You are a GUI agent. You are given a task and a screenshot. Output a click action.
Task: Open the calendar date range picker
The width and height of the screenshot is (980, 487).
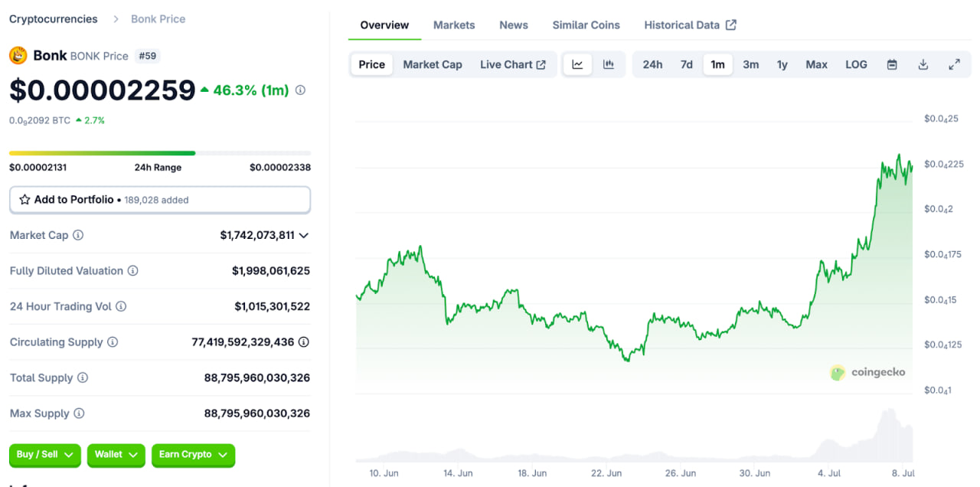892,65
